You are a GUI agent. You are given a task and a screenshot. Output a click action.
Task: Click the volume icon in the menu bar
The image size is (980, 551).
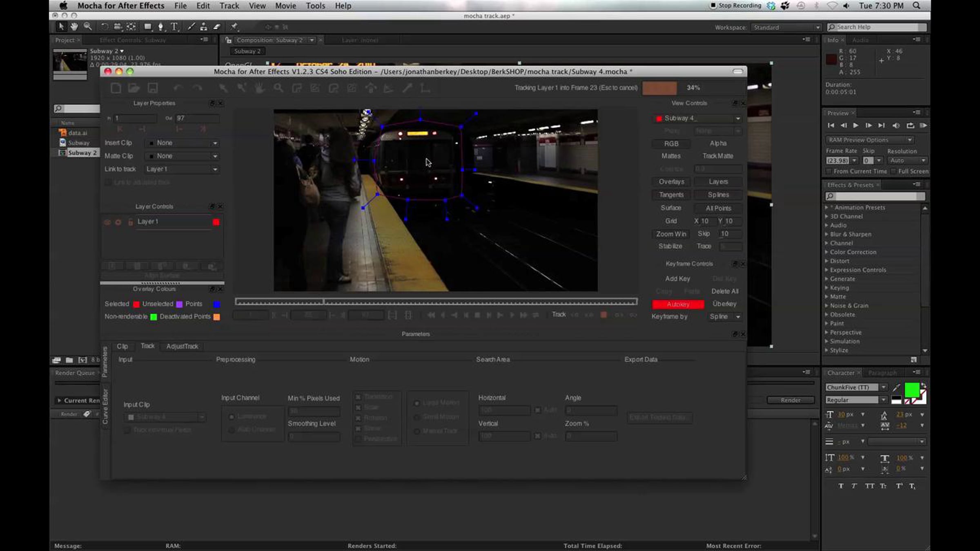pyautogui.click(x=846, y=6)
